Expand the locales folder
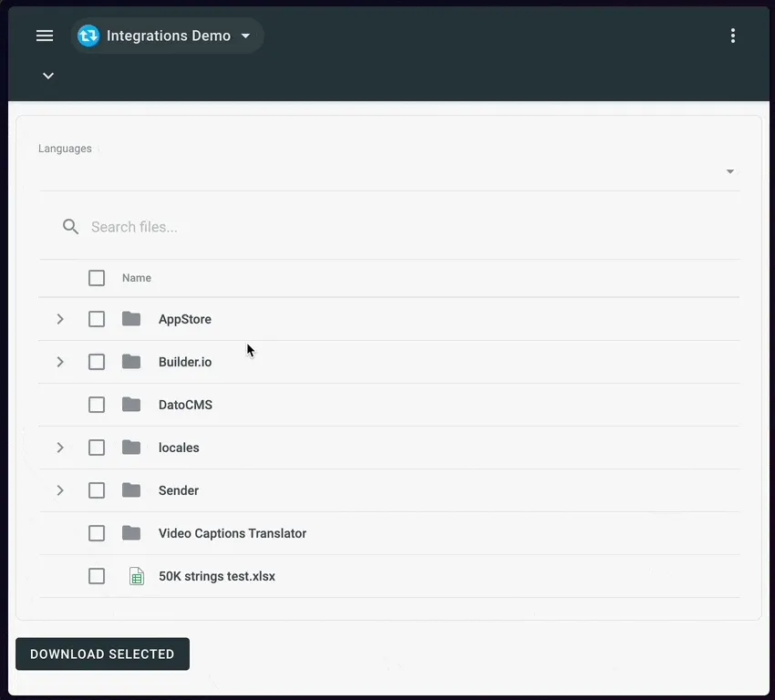Image resolution: width=775 pixels, height=700 pixels. (60, 447)
